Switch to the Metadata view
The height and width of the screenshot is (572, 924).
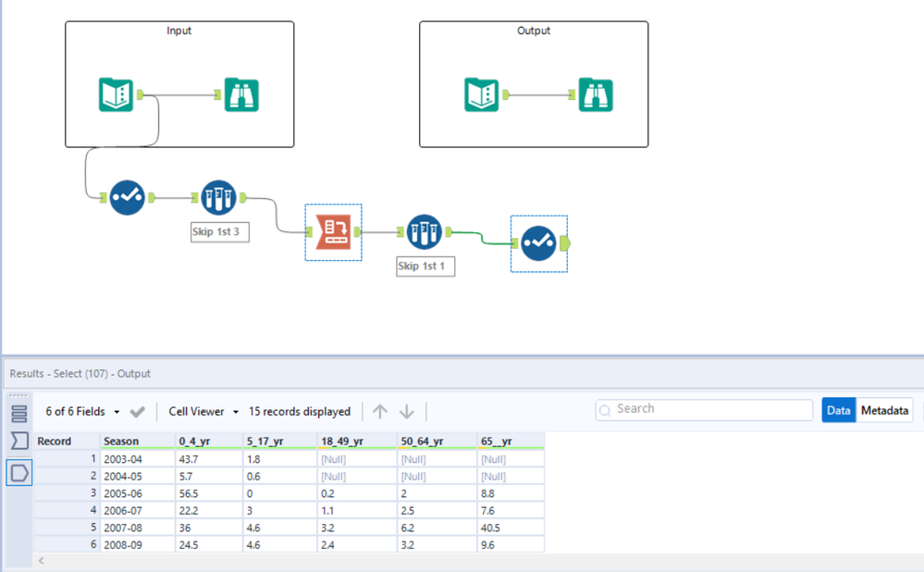[x=884, y=410]
